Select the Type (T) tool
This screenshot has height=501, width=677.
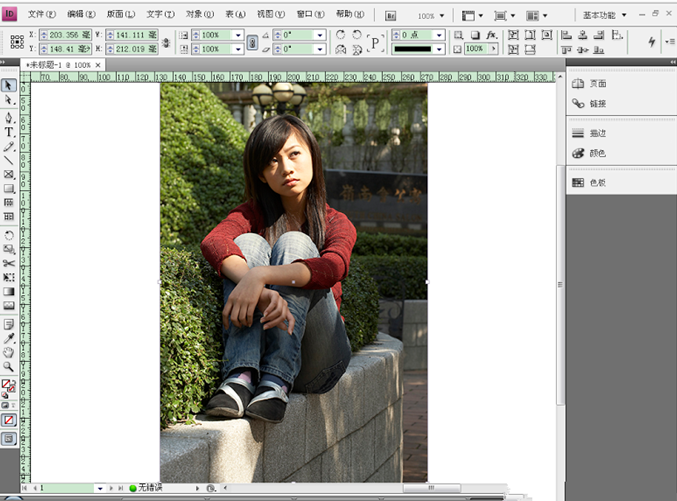point(9,132)
